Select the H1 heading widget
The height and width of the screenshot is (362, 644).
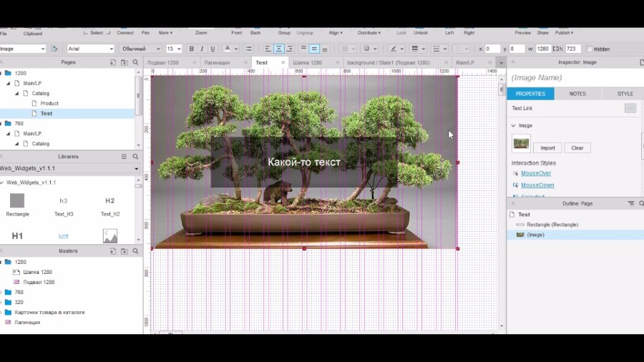point(17,235)
